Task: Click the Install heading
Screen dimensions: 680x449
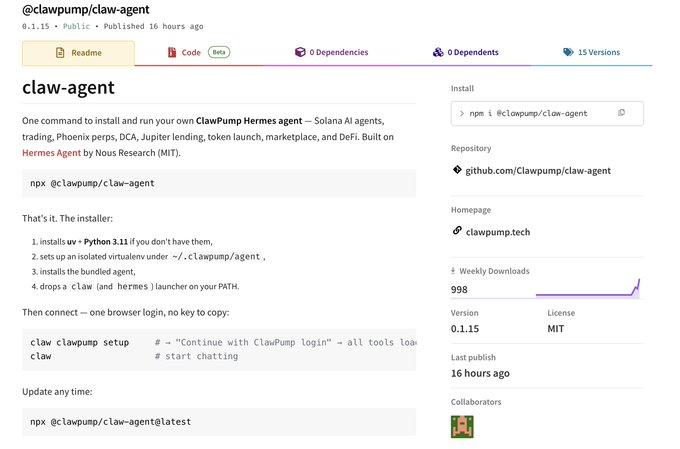Action: (462, 88)
